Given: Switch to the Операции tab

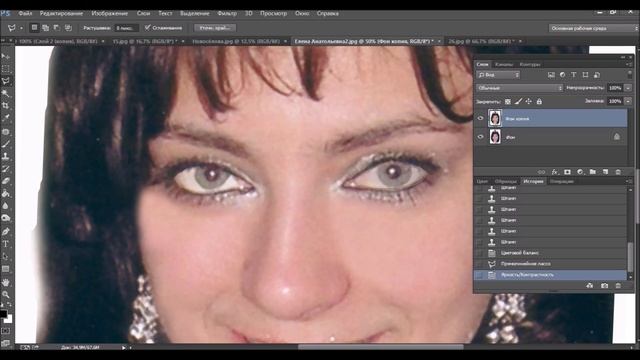Looking at the screenshot, I should pyautogui.click(x=562, y=182).
